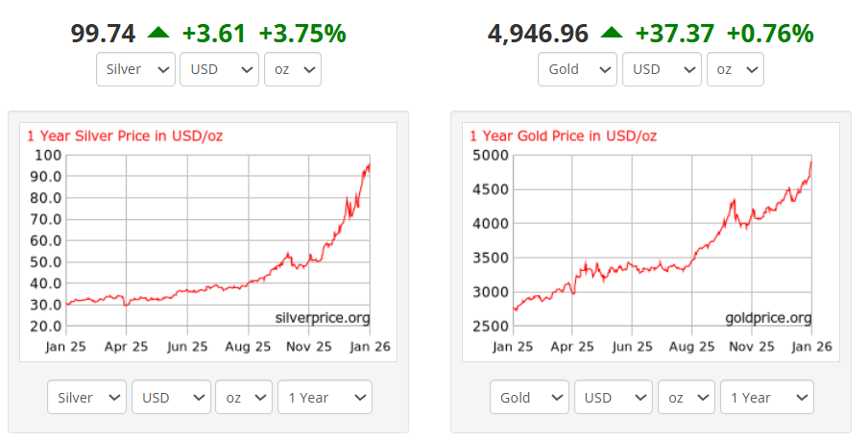Click the gold price value 4,946.96
The height and width of the screenshot is (442, 868).
[538, 34]
